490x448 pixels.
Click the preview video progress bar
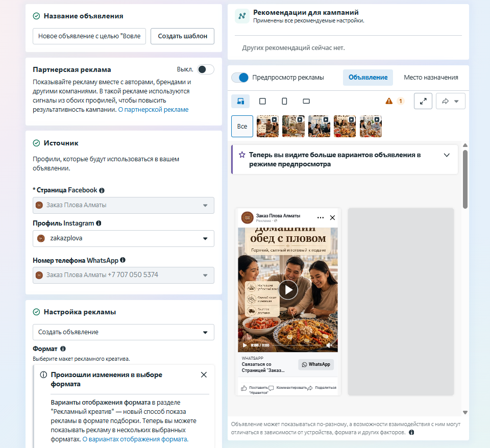coord(298,345)
